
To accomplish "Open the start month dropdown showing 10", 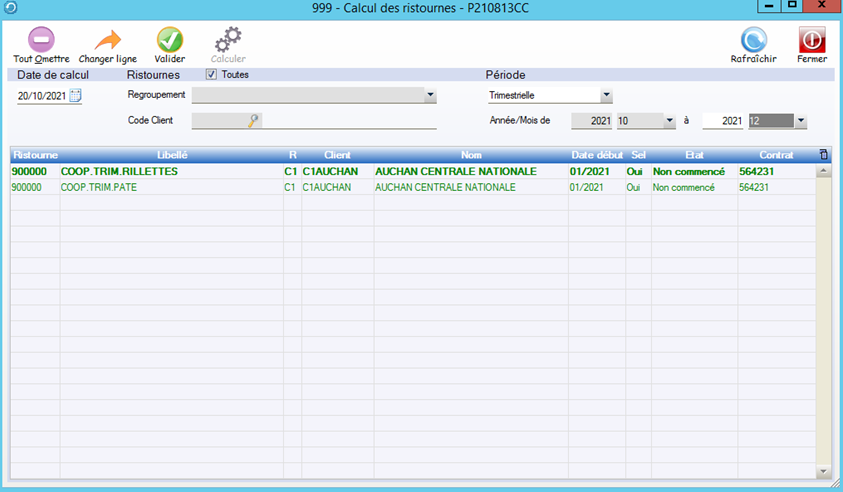I will [x=670, y=121].
